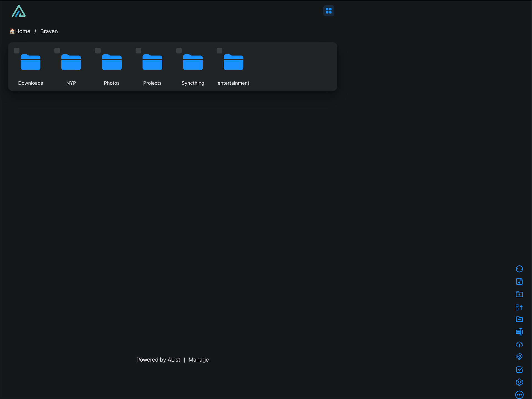
Task: Click the batch rename icon
Action: click(x=519, y=332)
